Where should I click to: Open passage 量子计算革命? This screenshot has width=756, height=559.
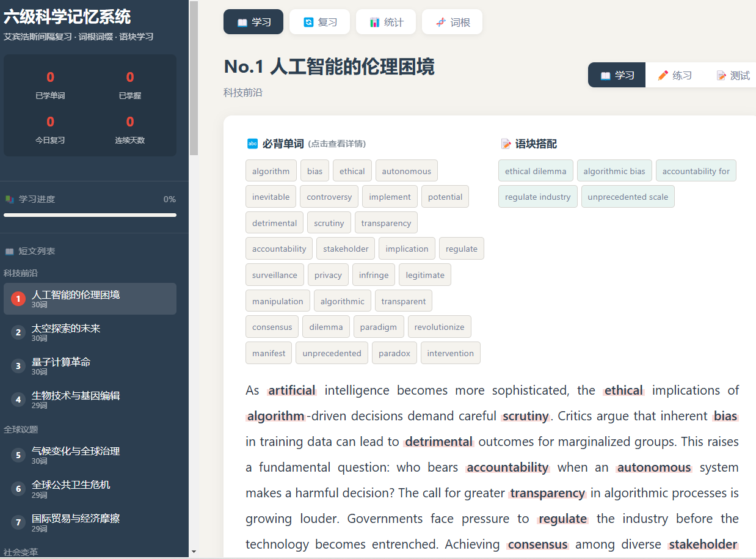pos(90,366)
